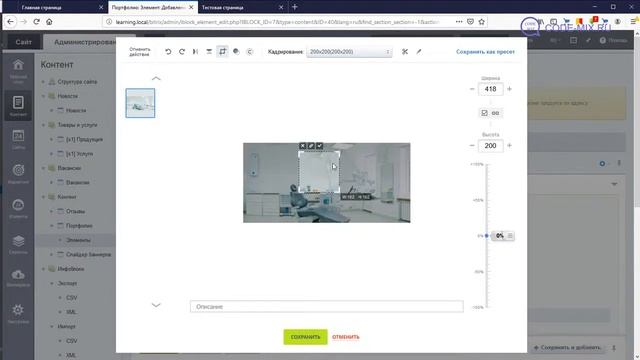Click the zoom slider handle at 0%

487,236
